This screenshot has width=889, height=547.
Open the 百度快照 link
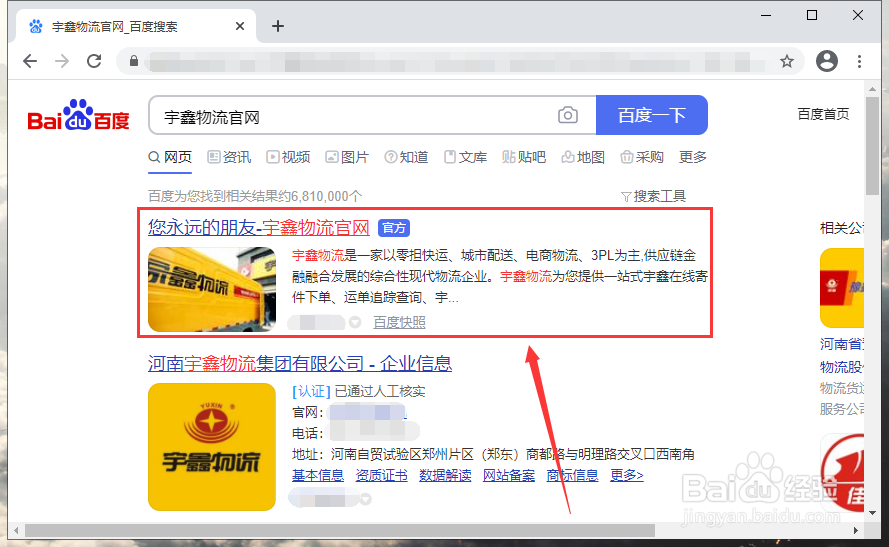(x=399, y=323)
